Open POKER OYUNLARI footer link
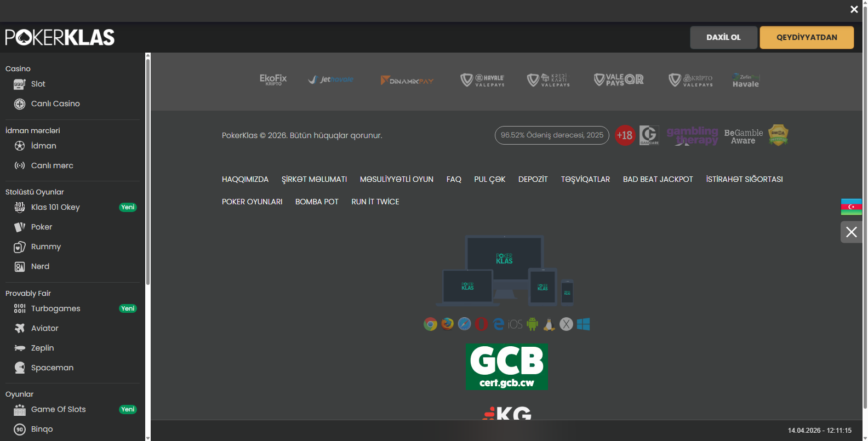The height and width of the screenshot is (441, 868). tap(252, 202)
